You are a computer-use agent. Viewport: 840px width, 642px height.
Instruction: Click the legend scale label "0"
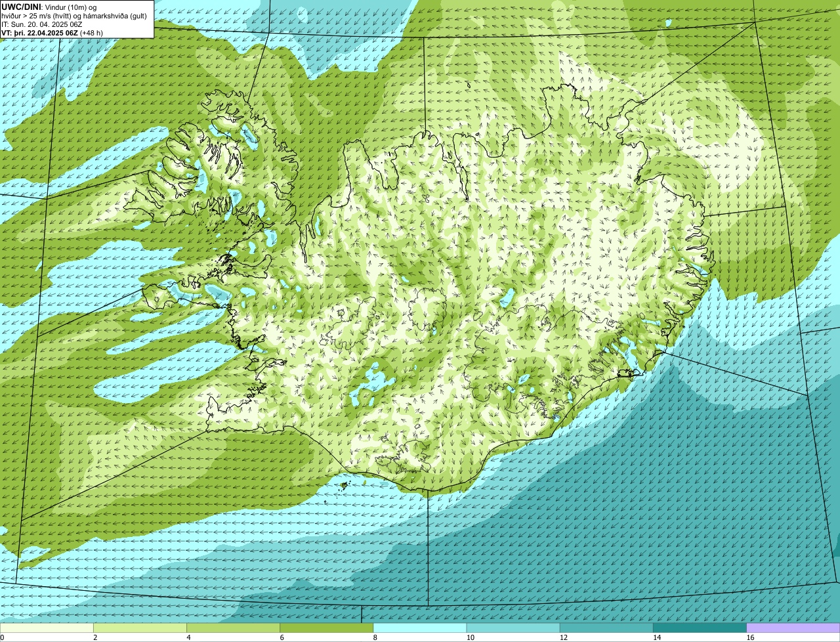tap(2, 637)
